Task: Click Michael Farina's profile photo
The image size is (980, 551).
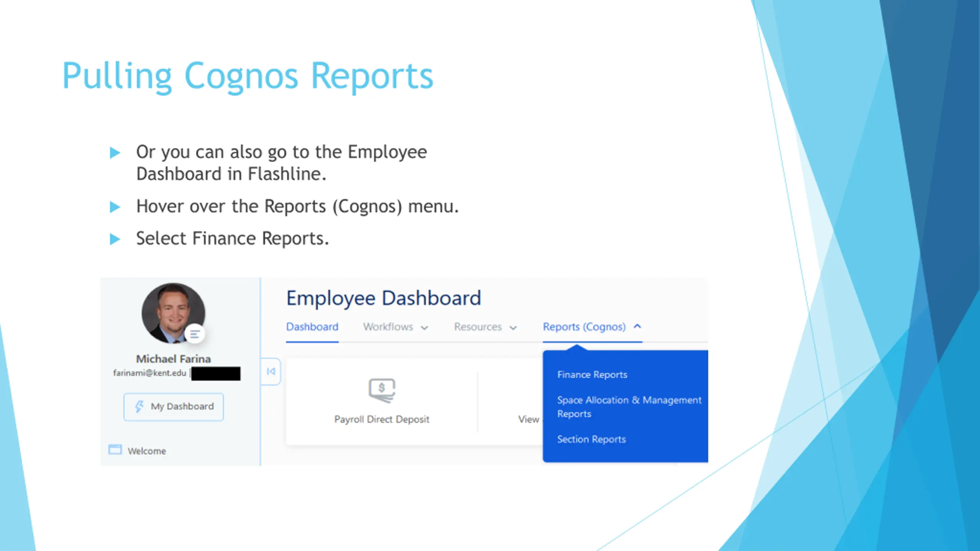Action: click(173, 313)
